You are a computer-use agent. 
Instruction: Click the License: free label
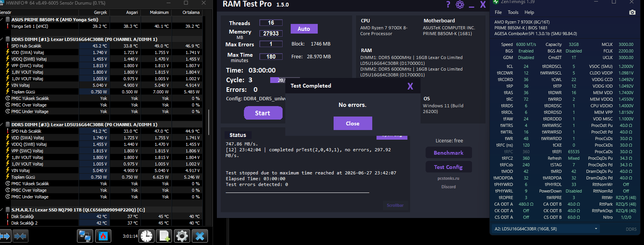(x=449, y=141)
